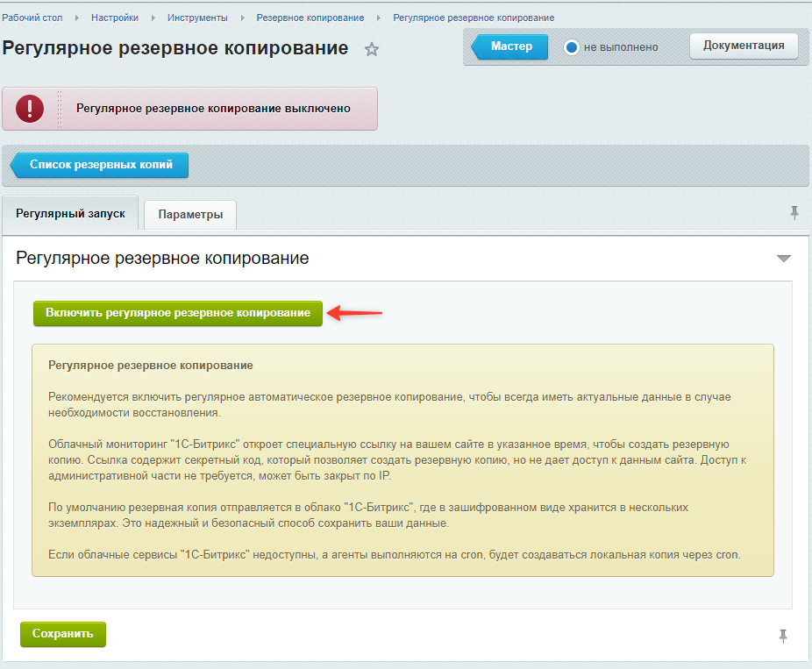This screenshot has width=812, height=669.
Task: Click paragraph starting 'Если облачные сервисы'
Action: 394,554
